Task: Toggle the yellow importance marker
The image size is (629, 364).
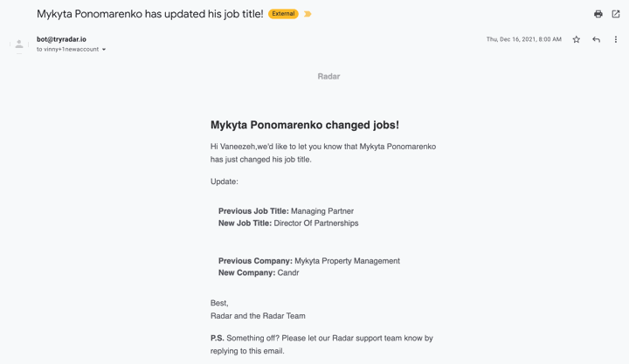Action: [308, 14]
